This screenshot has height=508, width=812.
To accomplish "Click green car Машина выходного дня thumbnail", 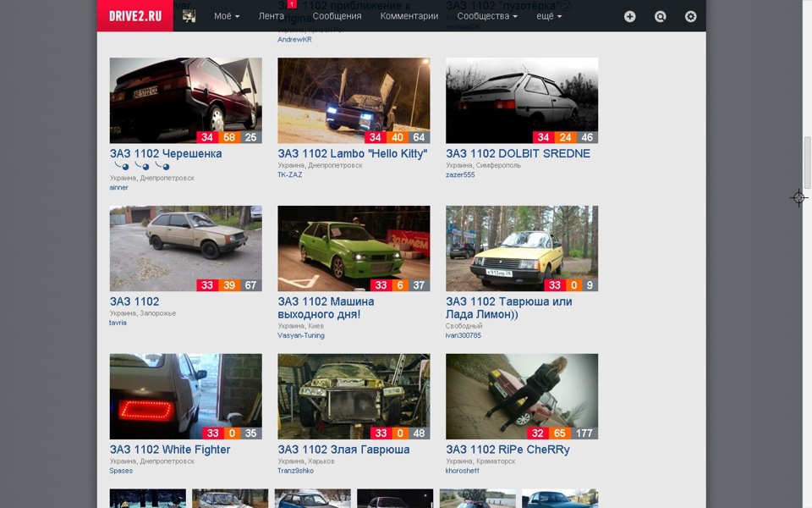I will [x=354, y=248].
